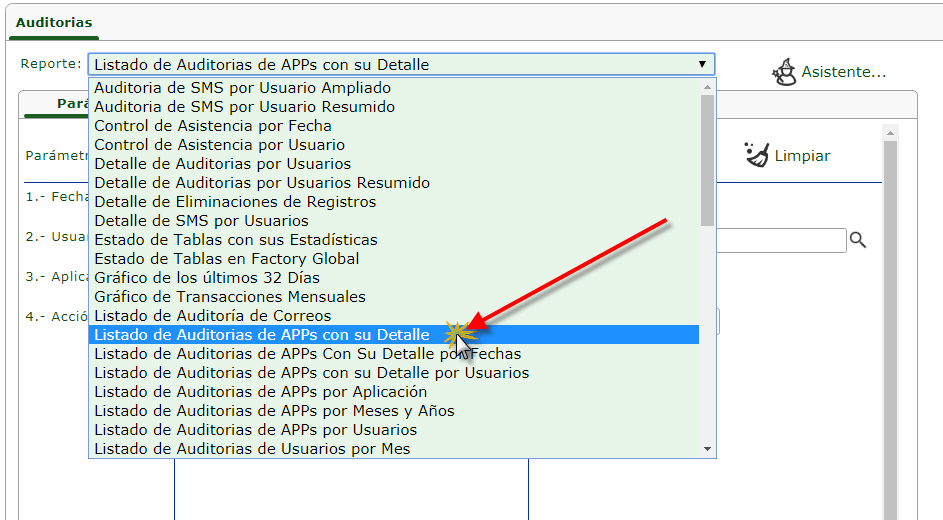Select Auditoria de SMS por Usuario Resumido
The image size is (943, 520).
pos(393,107)
